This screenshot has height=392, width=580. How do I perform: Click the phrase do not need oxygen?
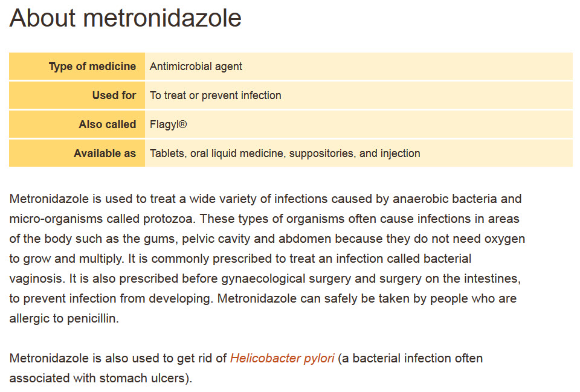(x=469, y=239)
